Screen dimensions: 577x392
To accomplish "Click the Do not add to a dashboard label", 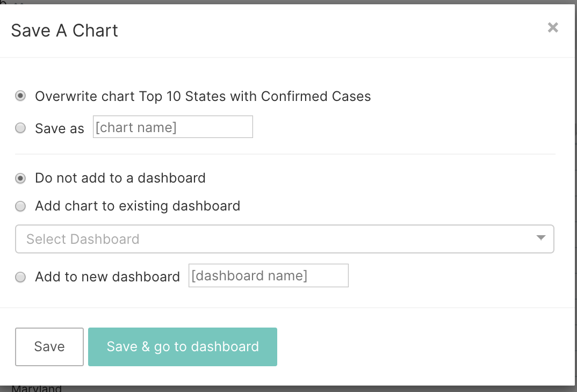I will click(x=119, y=178).
